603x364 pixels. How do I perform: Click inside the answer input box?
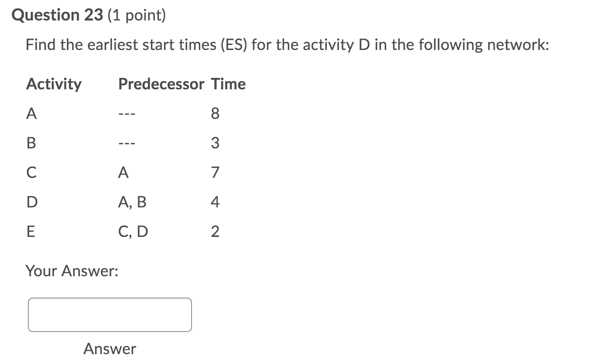pyautogui.click(x=109, y=315)
